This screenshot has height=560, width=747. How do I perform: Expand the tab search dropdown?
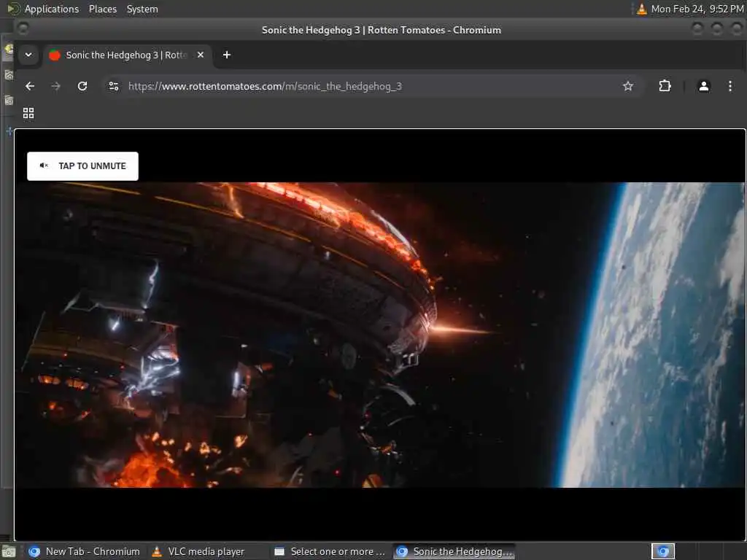point(28,55)
